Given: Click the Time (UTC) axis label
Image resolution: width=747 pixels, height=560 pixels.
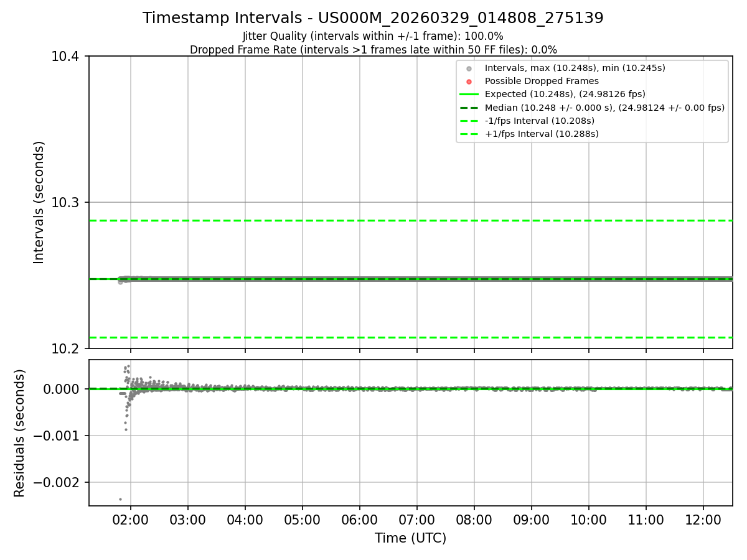Looking at the screenshot, I should pyautogui.click(x=410, y=538).
